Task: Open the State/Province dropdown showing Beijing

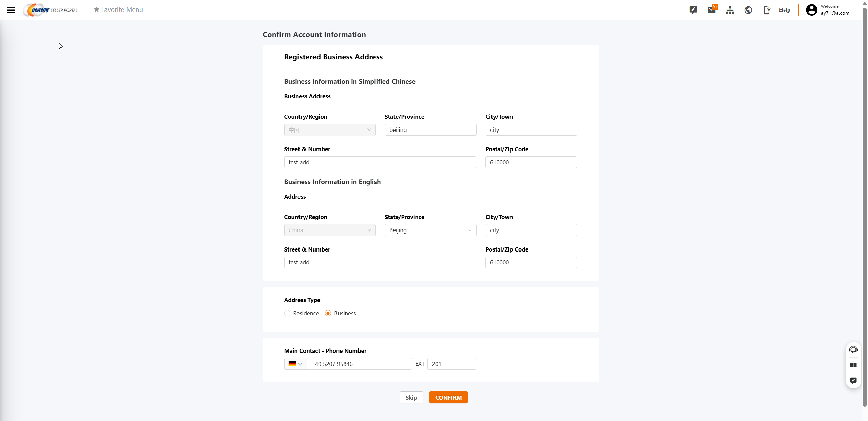Action: tap(430, 230)
